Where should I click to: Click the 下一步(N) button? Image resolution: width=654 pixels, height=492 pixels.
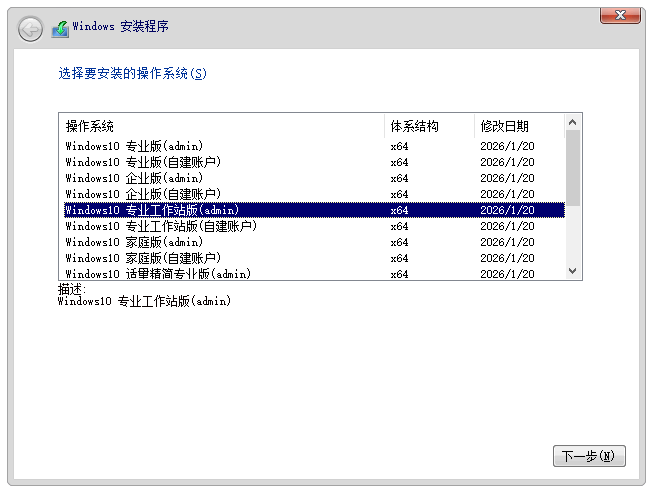point(588,456)
